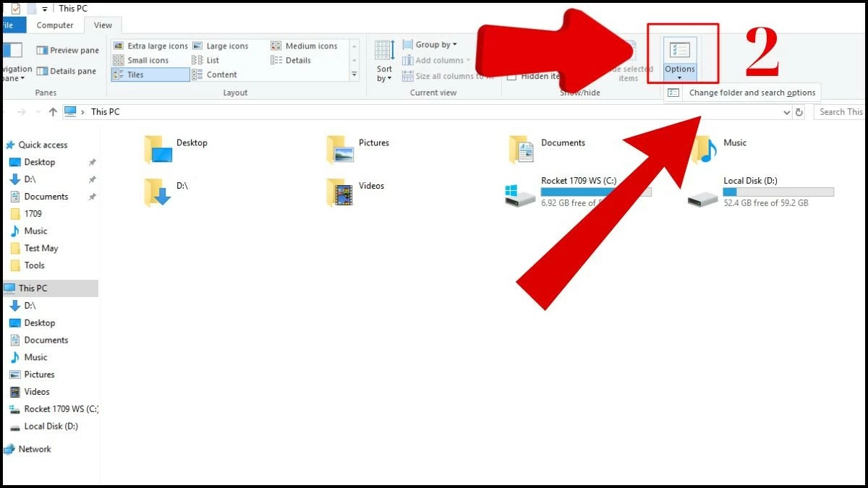Click the Local Disk (D:) capacity bar
The width and height of the screenshot is (868, 488).
pyautogui.click(x=778, y=191)
